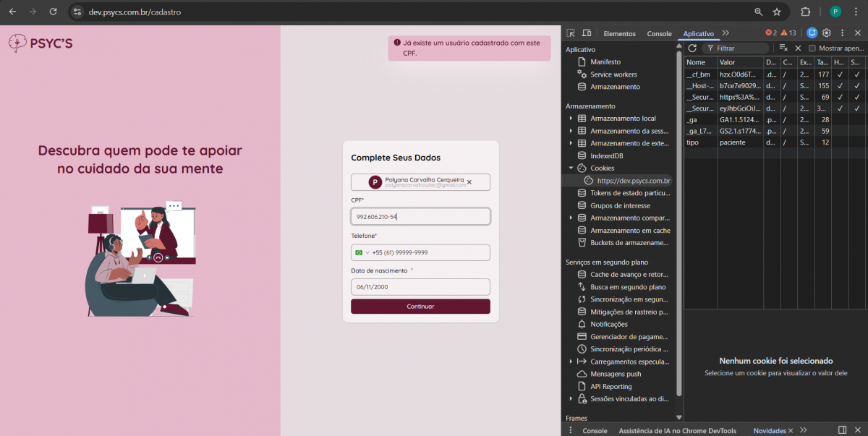
Task: Switch to the Elementos tab
Action: (x=619, y=34)
